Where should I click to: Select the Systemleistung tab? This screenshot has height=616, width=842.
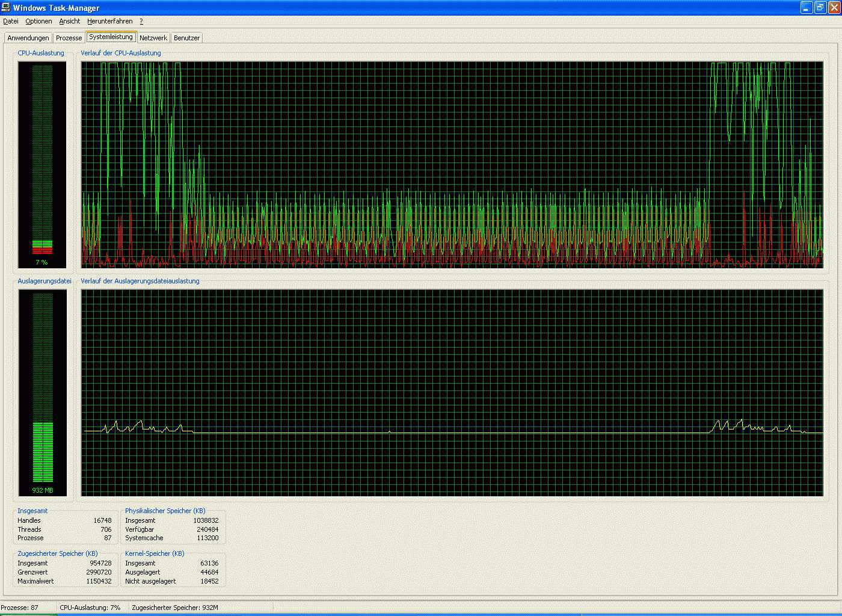pyautogui.click(x=111, y=37)
